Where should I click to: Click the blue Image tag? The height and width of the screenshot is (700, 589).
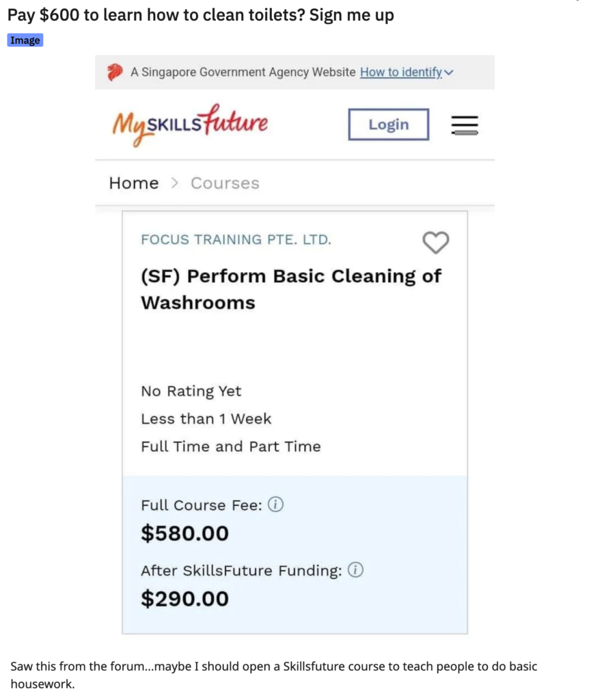[x=25, y=40]
